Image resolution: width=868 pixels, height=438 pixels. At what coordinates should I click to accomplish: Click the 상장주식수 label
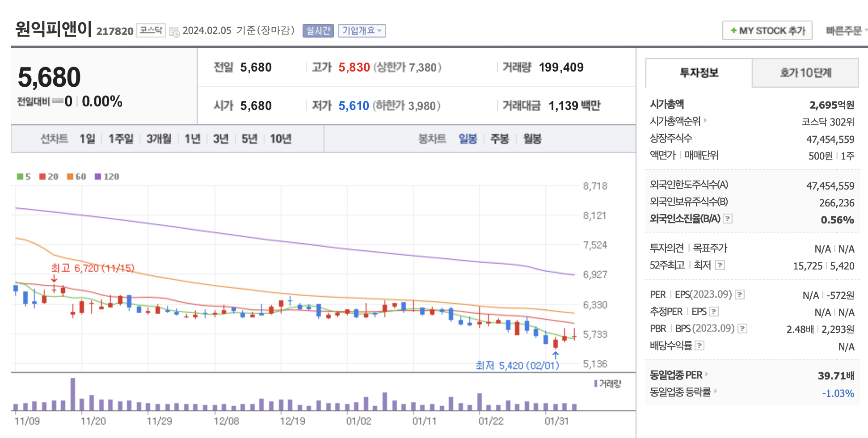[671, 138]
